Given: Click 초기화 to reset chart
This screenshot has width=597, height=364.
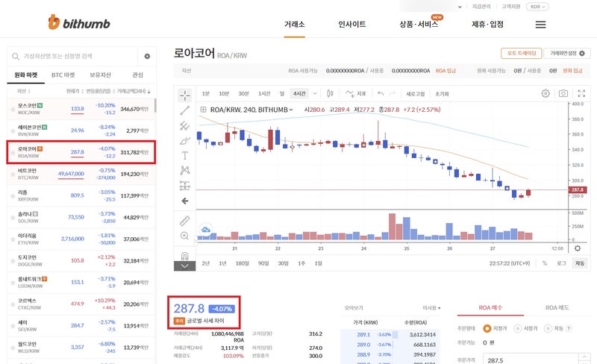Looking at the screenshot, I should coord(442,94).
